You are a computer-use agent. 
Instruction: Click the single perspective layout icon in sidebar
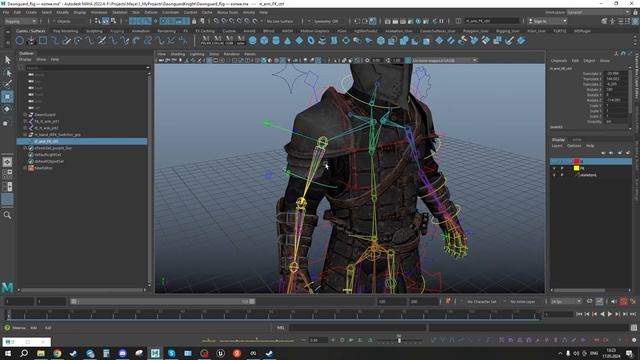[x=7, y=162]
